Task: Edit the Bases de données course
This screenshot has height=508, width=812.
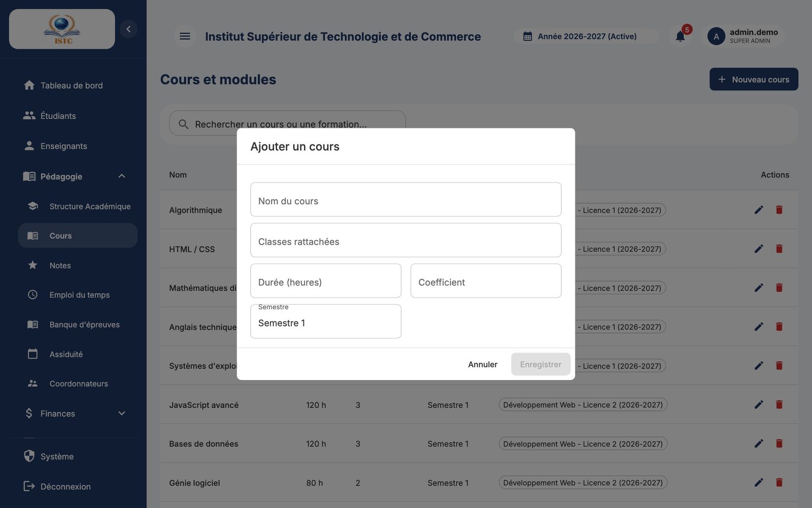Action: tap(759, 443)
